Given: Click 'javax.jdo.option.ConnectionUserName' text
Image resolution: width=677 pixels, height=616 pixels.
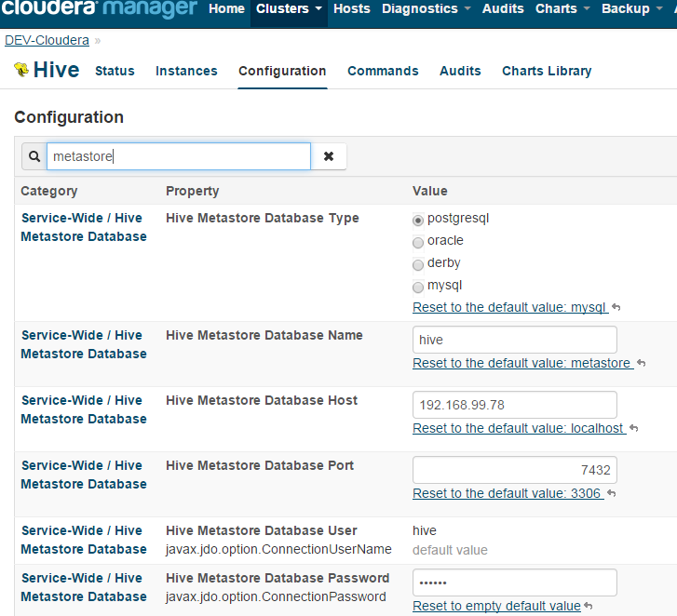Looking at the screenshot, I should click(278, 549).
